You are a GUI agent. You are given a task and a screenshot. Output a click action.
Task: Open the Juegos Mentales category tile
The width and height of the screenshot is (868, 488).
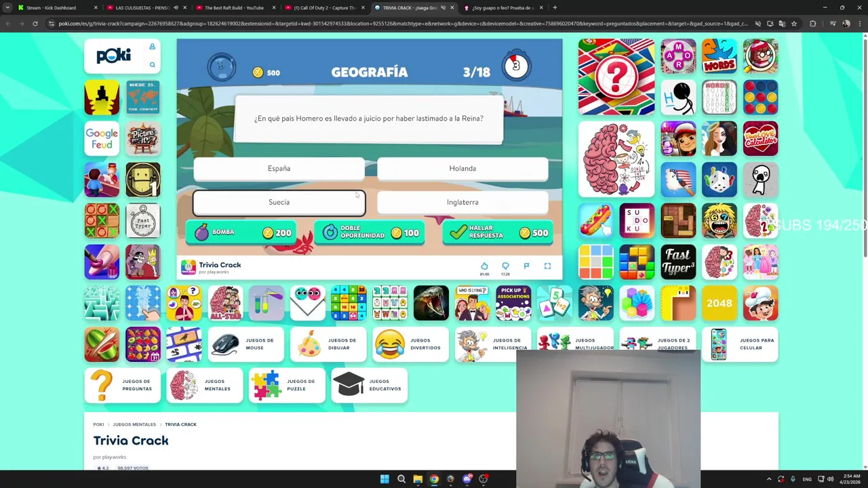click(205, 386)
